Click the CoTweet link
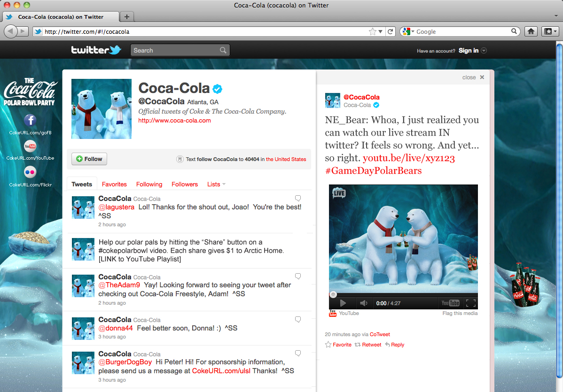This screenshot has height=392, width=563. tap(380, 334)
